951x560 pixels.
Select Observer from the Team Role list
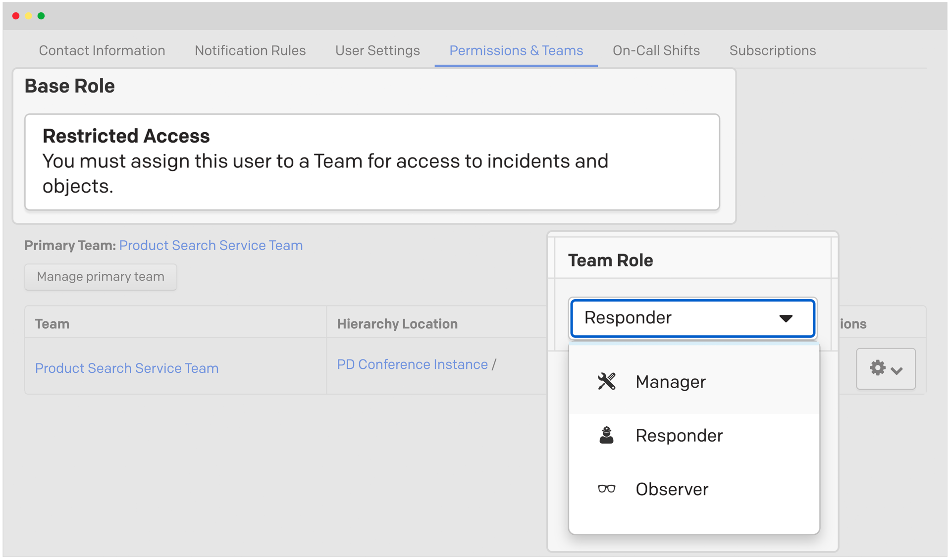(672, 489)
